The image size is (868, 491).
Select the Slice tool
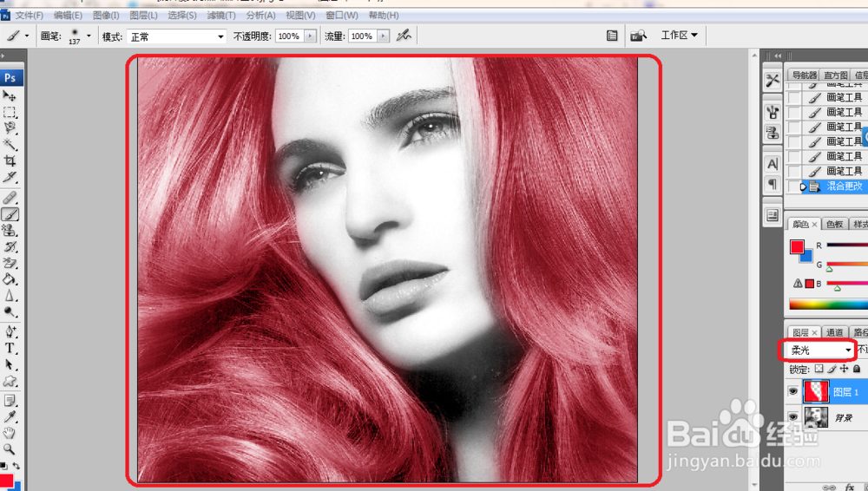[10, 177]
